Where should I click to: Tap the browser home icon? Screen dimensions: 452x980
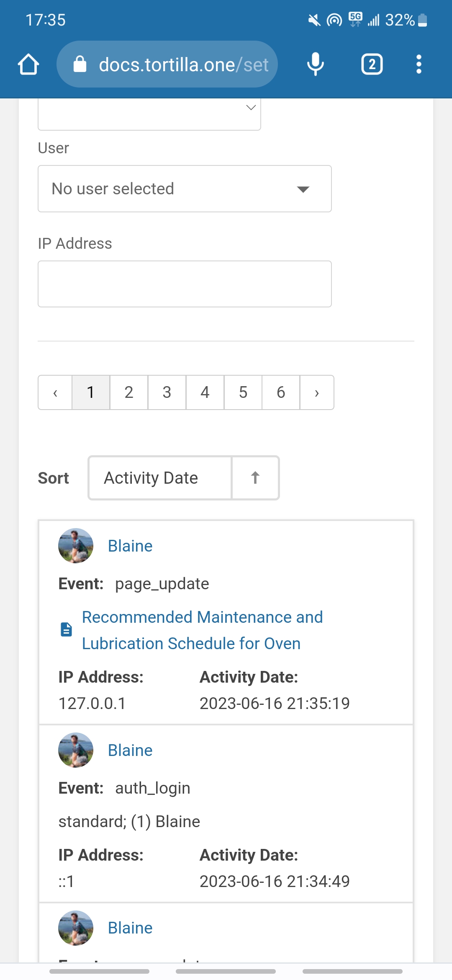click(28, 64)
